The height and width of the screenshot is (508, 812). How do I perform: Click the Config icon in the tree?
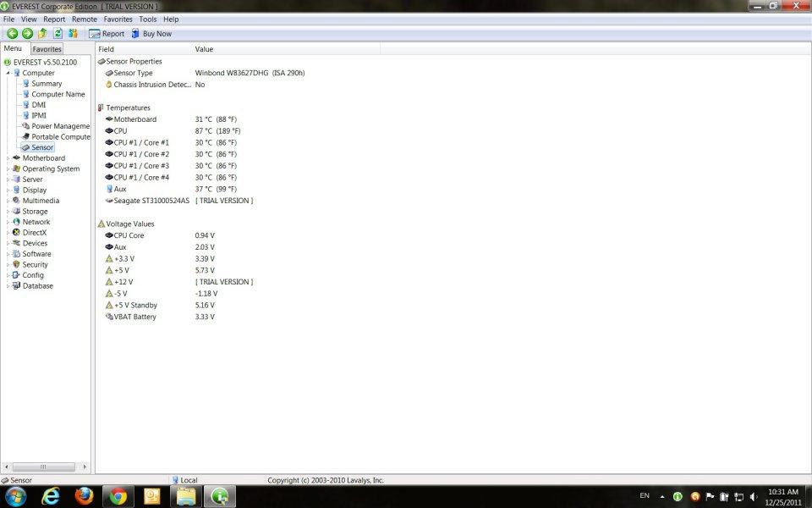pyautogui.click(x=16, y=275)
